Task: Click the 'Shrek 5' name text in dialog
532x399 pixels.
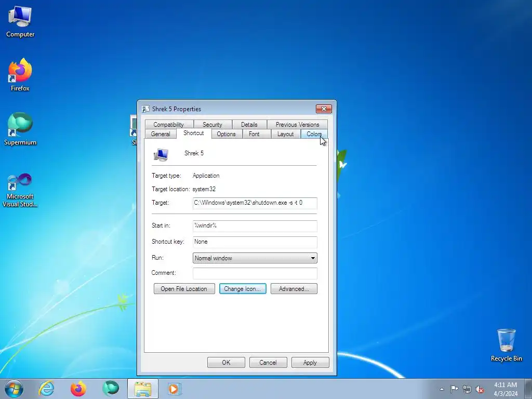Action: pos(194,153)
